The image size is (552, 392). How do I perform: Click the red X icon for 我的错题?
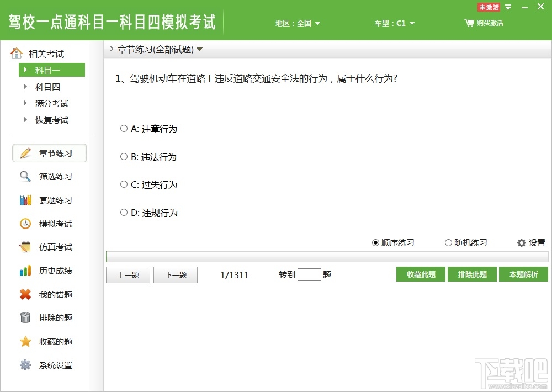coord(25,294)
